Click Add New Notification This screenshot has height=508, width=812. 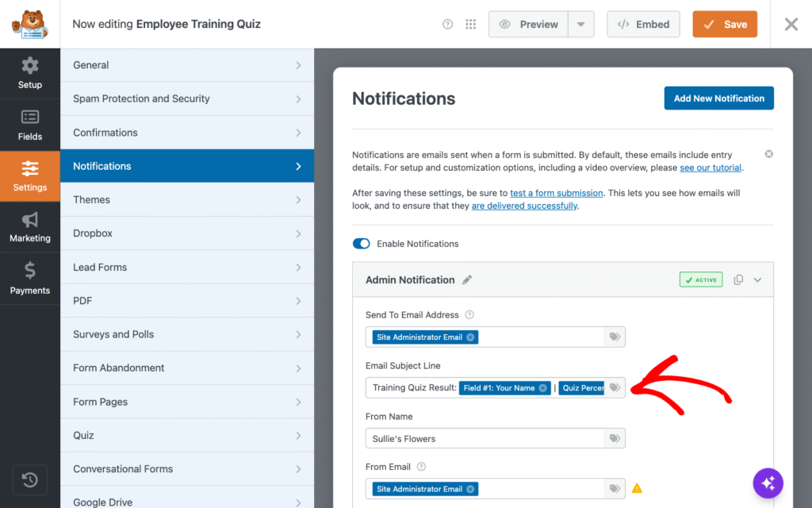718,98
